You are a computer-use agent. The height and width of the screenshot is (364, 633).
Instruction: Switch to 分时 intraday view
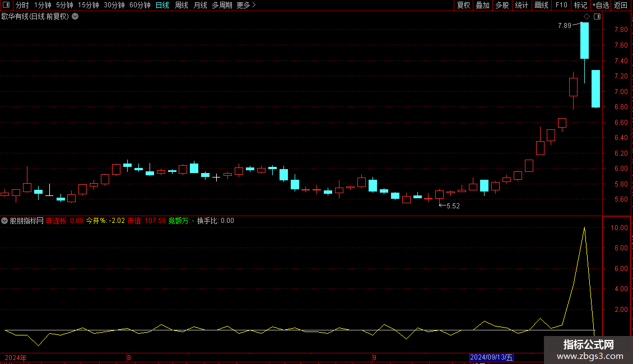pyautogui.click(x=22, y=5)
